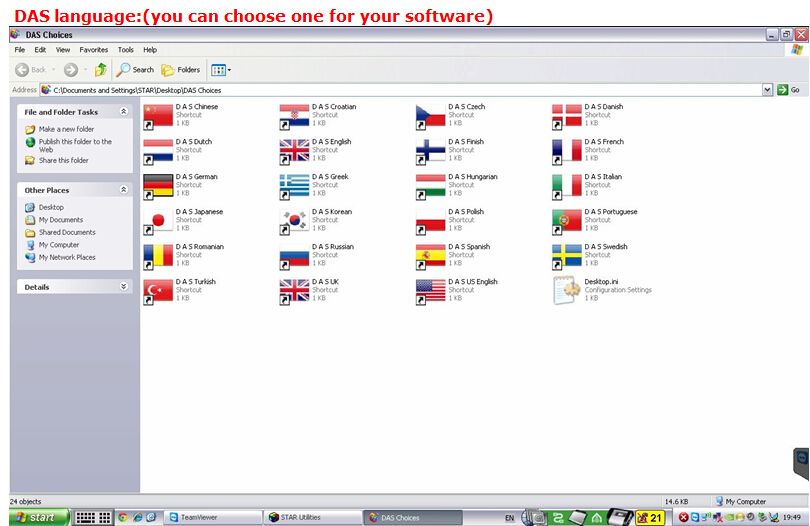Click the Forward button dropdown arrow
Image resolution: width=810 pixels, height=526 pixels.
[x=85, y=70]
